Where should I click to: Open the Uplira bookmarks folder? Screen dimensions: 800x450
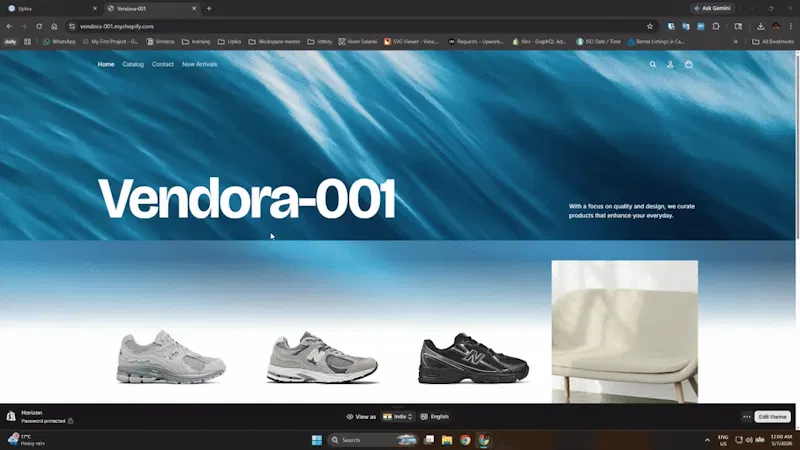tap(229, 42)
